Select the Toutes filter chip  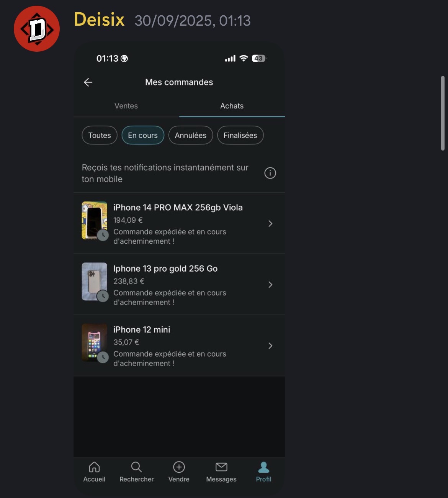click(100, 135)
